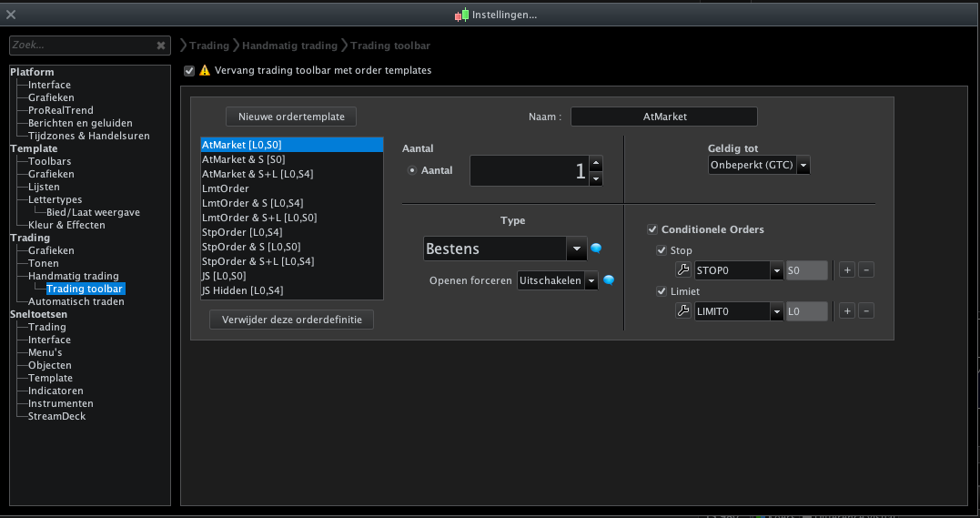The height and width of the screenshot is (518, 980).
Task: Open Indicatoren under Sneltoetsen
Action: [56, 391]
